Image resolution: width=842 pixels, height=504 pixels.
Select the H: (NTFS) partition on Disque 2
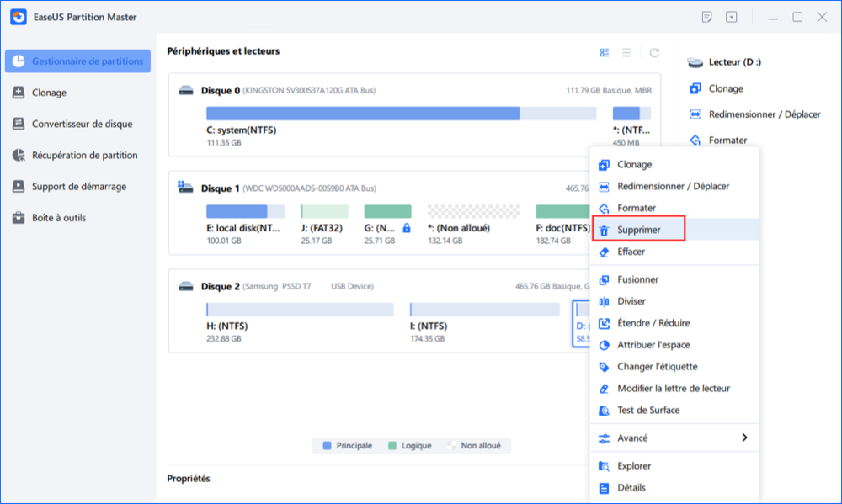point(299,310)
